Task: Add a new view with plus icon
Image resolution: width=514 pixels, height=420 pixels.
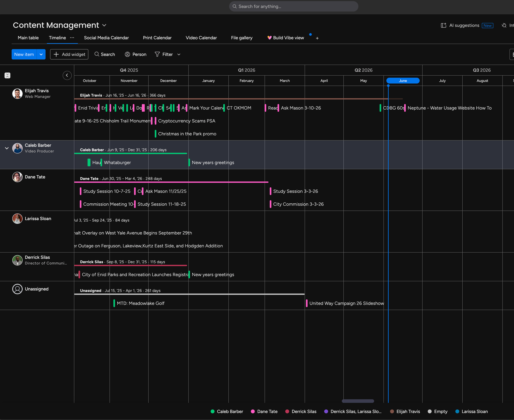Action: coord(317,38)
